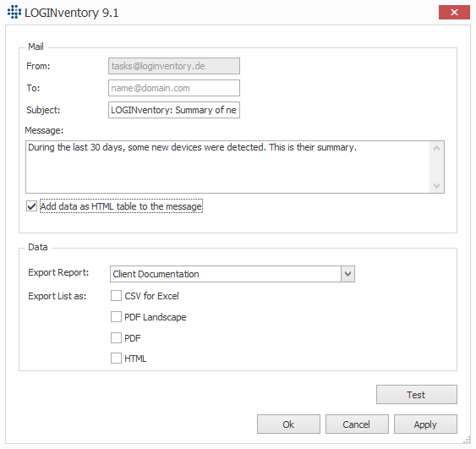The width and height of the screenshot is (476, 449).
Task: Tick the PDF Landscape checkbox
Action: point(116,316)
